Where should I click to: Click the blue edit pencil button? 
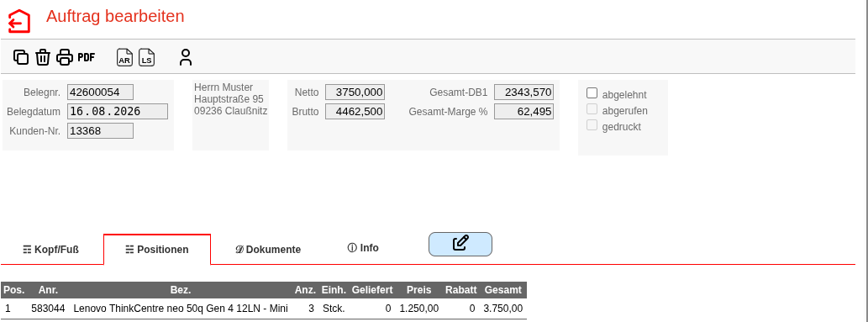pos(460,244)
